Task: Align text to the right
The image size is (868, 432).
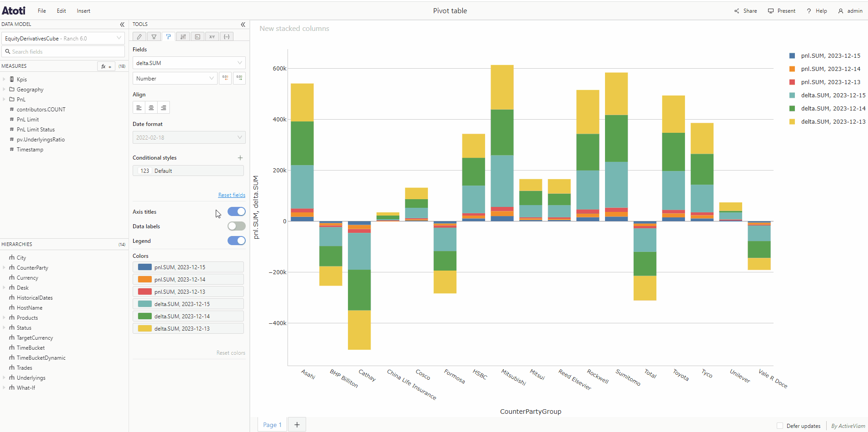Action: tap(164, 108)
